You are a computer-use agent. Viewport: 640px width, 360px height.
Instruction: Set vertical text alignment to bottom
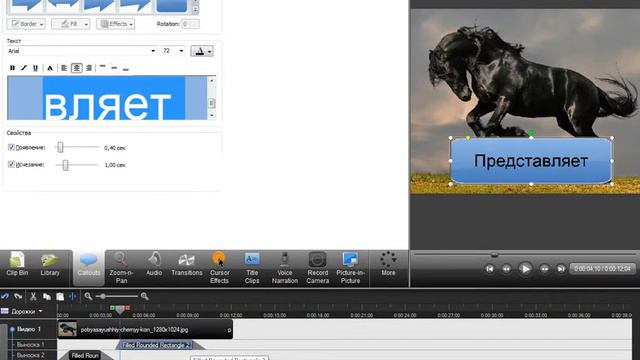pyautogui.click(x=126, y=69)
